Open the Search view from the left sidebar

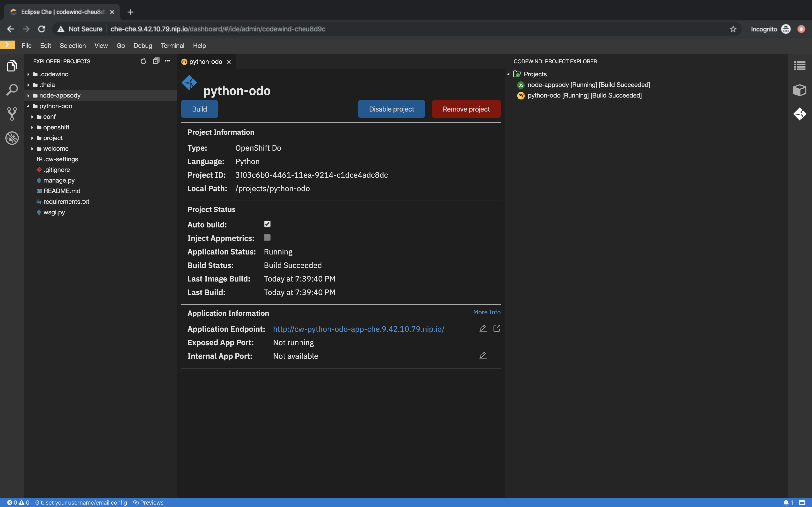(x=12, y=90)
